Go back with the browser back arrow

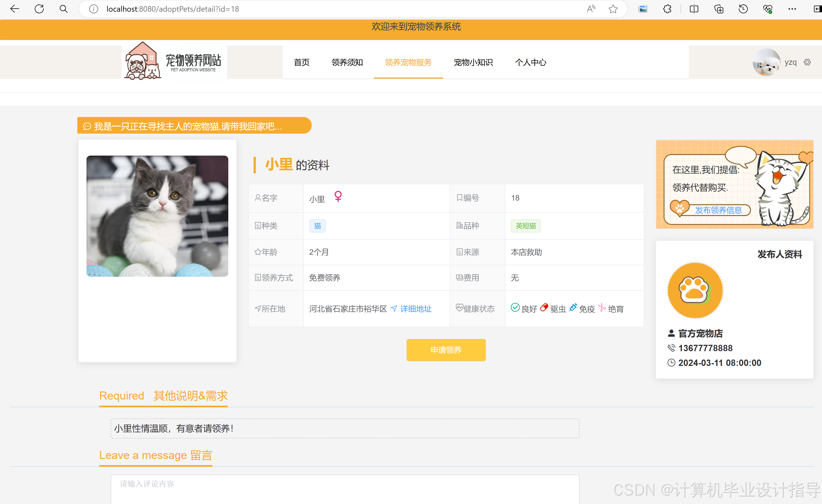[15, 9]
